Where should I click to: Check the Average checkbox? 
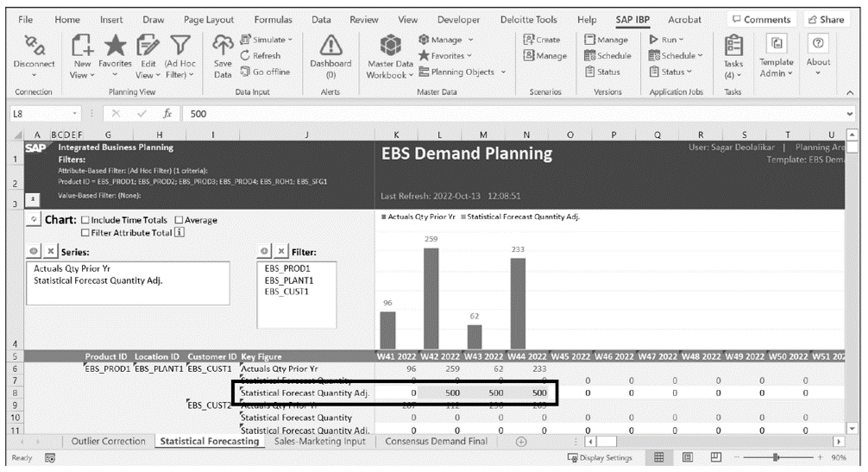point(179,220)
